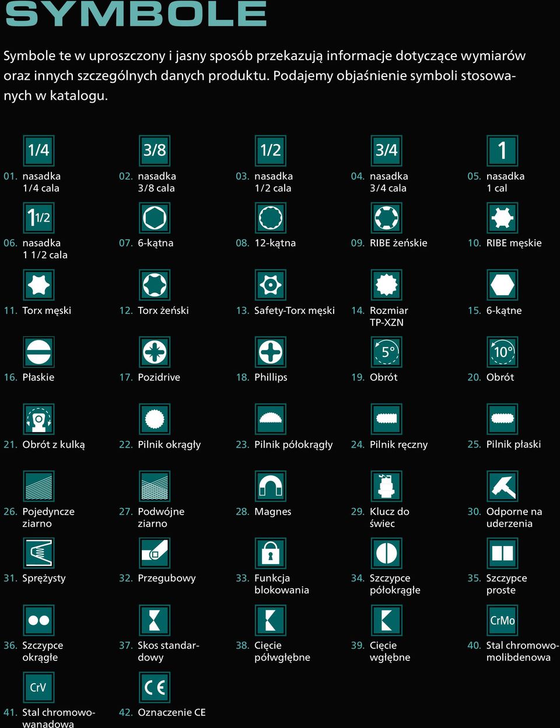Click the 'Skos standardowy' label
The image size is (560, 728).
[169, 651]
